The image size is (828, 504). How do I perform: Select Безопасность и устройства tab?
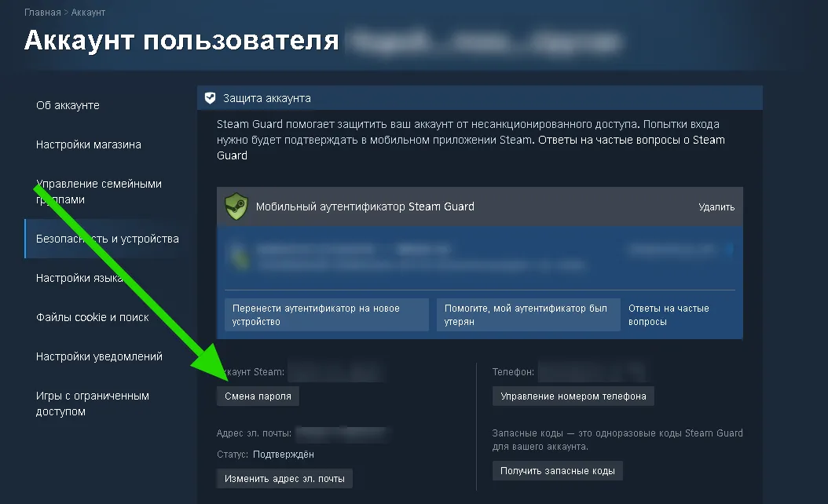(x=107, y=239)
